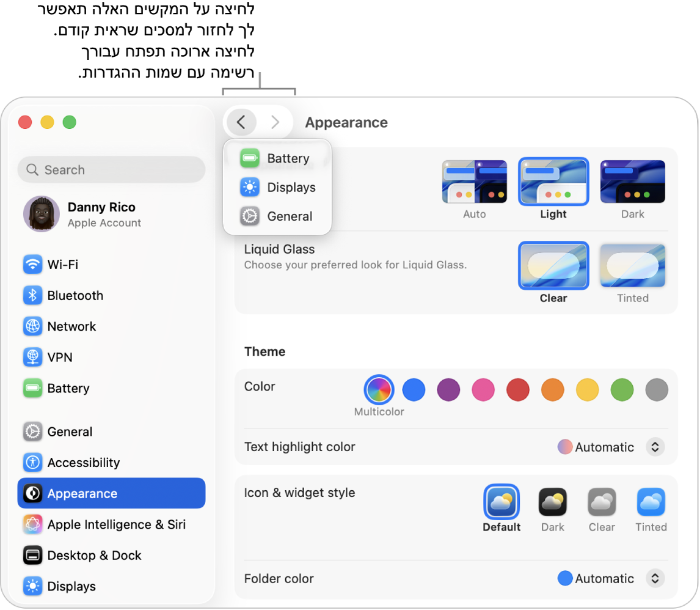Pick the red accent color
Screen dimensions: 700x610
point(518,389)
